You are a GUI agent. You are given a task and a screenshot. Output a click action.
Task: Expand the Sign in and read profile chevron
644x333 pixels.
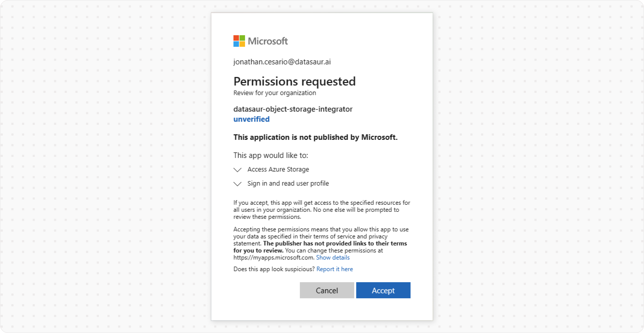[237, 184]
